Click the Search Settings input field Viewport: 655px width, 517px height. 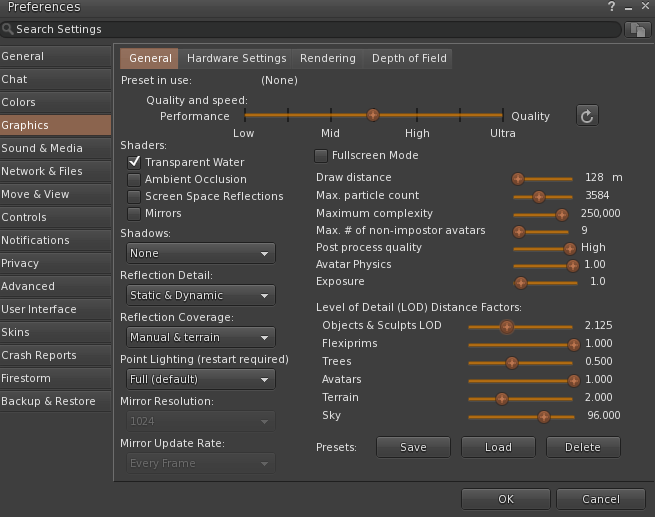pyautogui.click(x=310, y=30)
